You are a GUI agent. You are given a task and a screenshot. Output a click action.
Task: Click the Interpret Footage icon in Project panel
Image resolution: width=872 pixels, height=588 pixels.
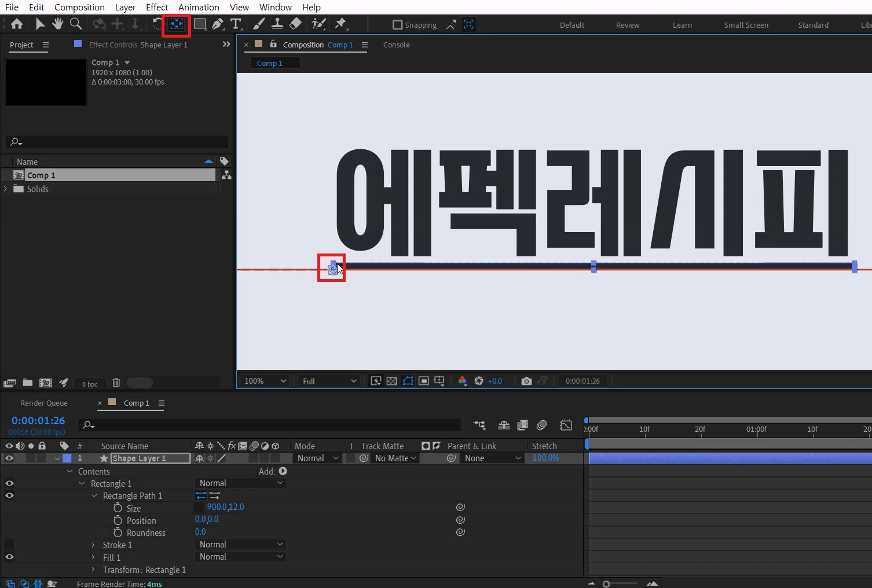click(x=9, y=383)
